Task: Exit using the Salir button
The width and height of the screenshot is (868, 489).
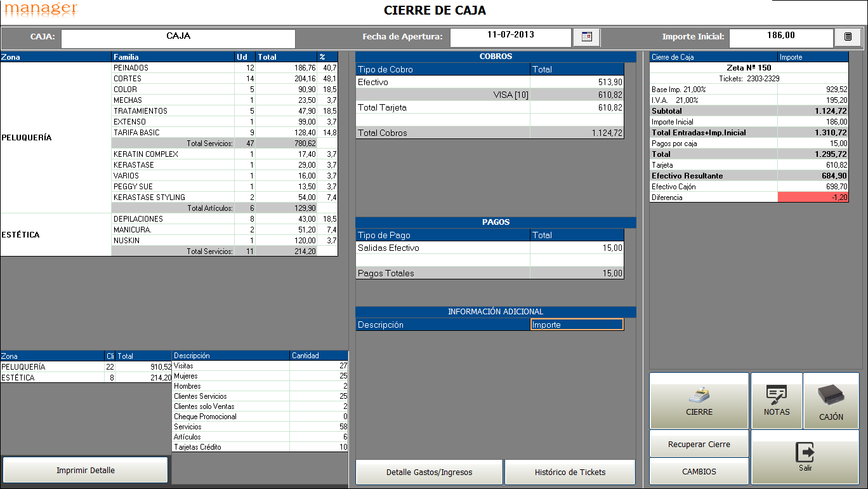Action: [805, 457]
